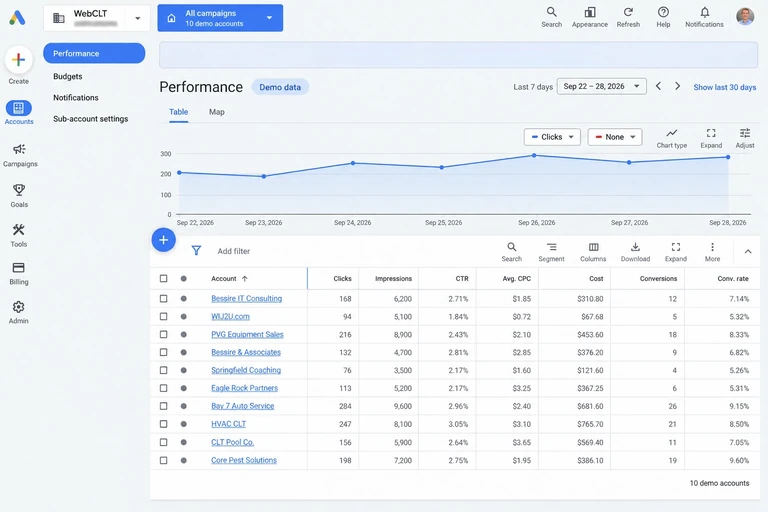Open the Core Pest Solutions account link

244,460
